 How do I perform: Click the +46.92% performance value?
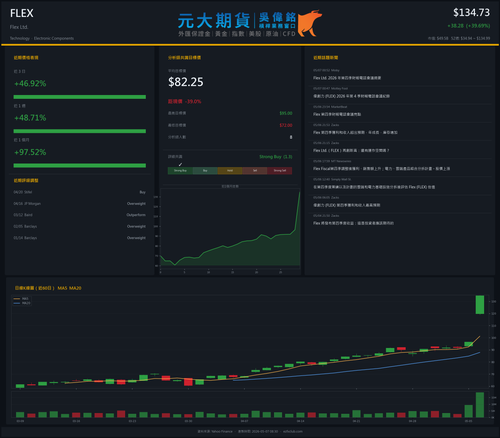click(30, 83)
